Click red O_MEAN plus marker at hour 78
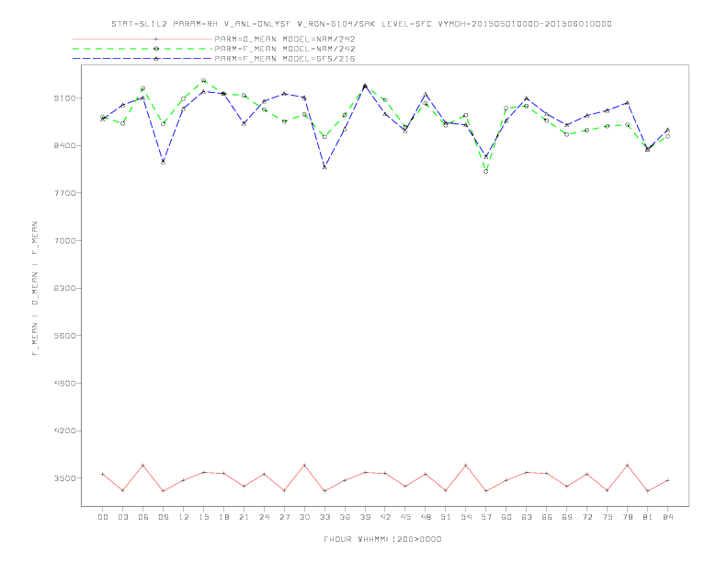728x563 pixels. tap(627, 465)
